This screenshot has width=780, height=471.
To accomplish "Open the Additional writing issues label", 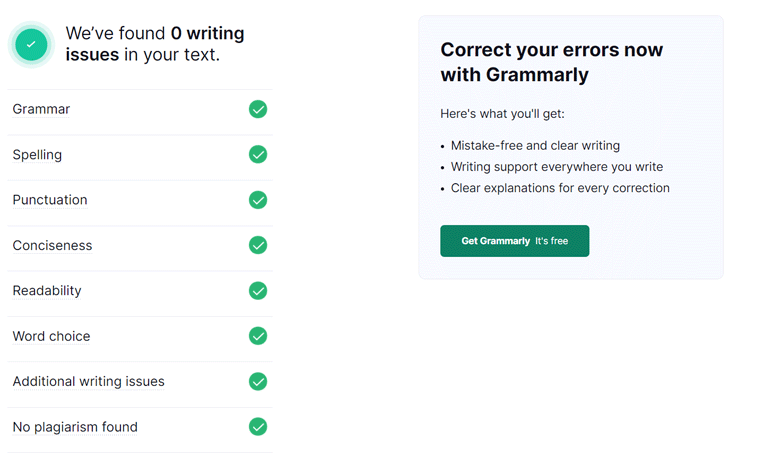I will 88,382.
